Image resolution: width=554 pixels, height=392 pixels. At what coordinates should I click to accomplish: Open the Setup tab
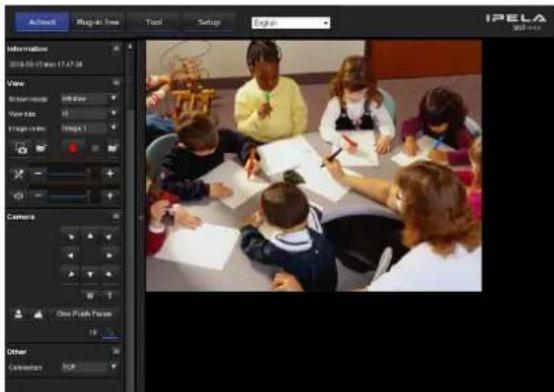[209, 22]
